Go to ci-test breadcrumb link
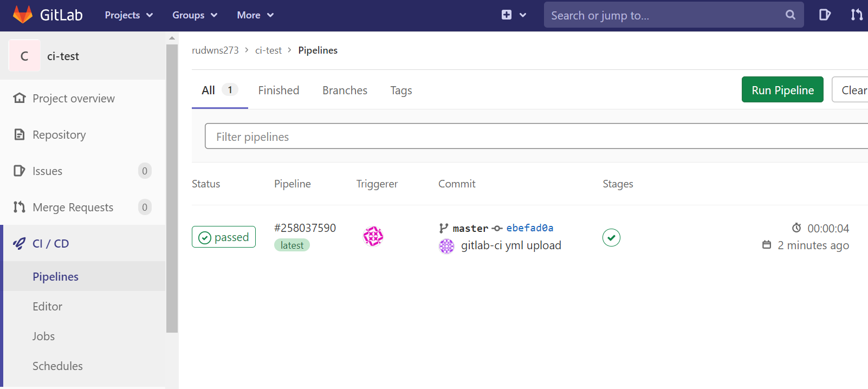The width and height of the screenshot is (868, 389). pyautogui.click(x=268, y=50)
